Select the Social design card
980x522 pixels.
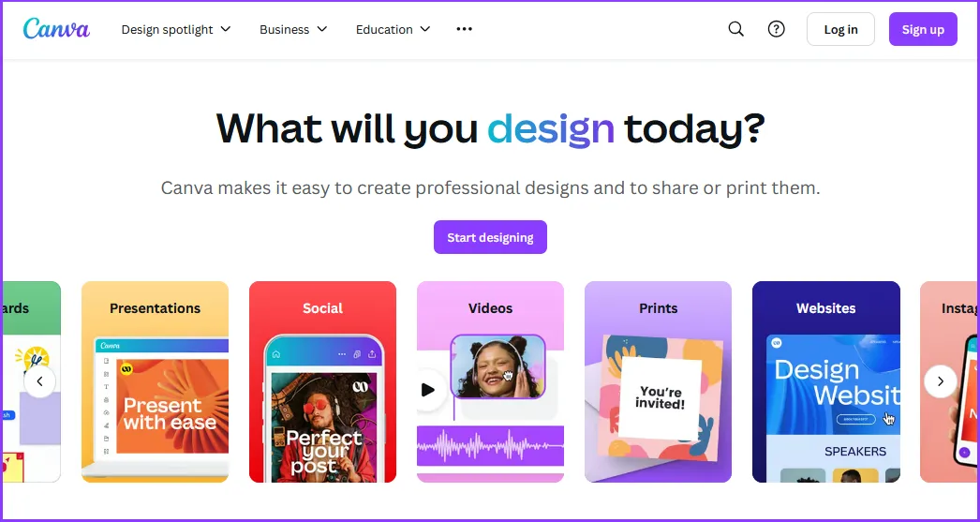pos(322,382)
